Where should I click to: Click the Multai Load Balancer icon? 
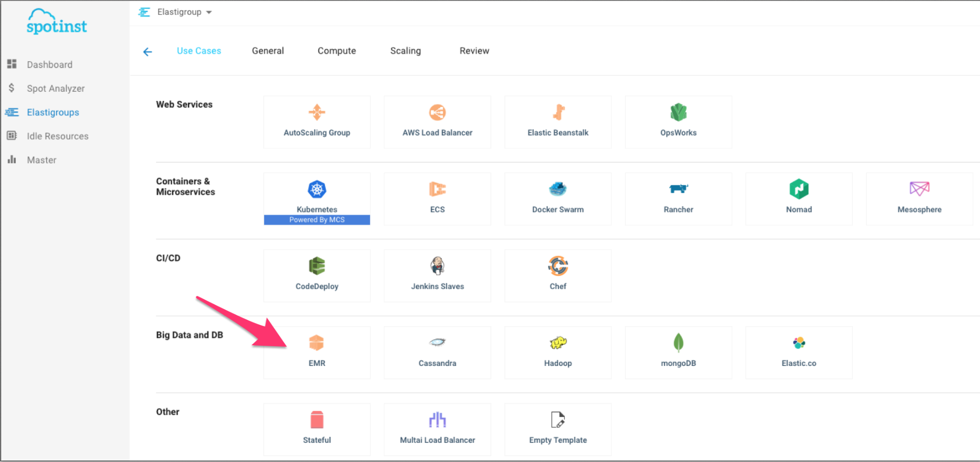pyautogui.click(x=437, y=420)
